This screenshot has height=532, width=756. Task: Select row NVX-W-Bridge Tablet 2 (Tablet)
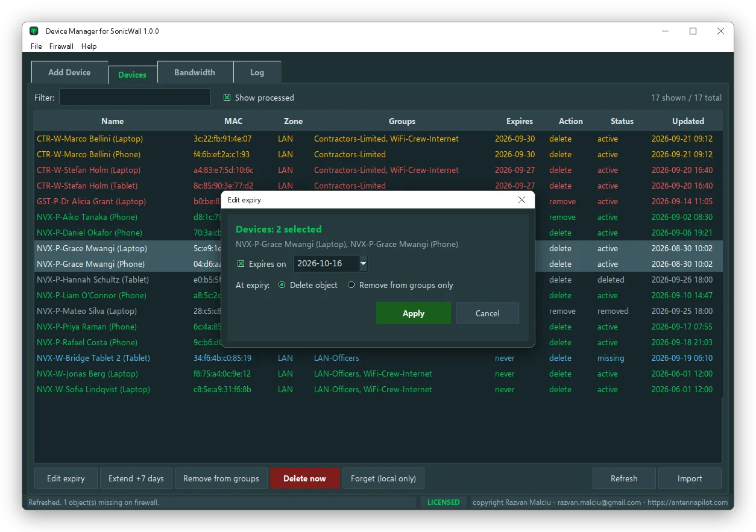click(378, 358)
